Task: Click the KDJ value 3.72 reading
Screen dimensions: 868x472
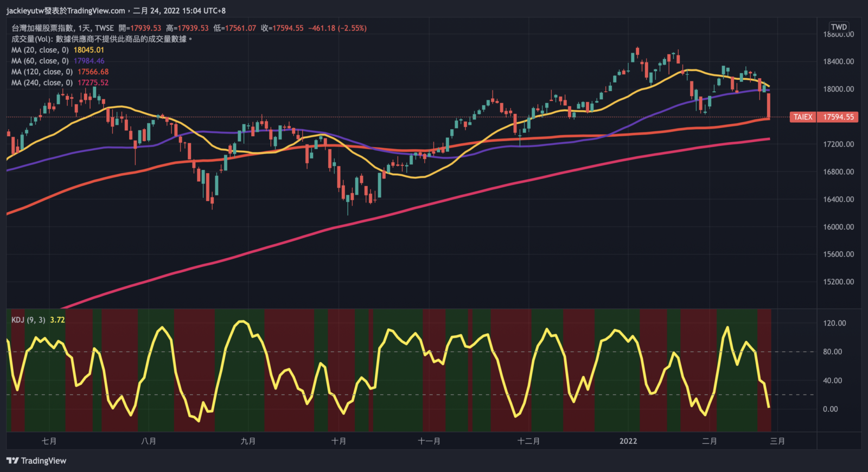Action: pos(57,320)
